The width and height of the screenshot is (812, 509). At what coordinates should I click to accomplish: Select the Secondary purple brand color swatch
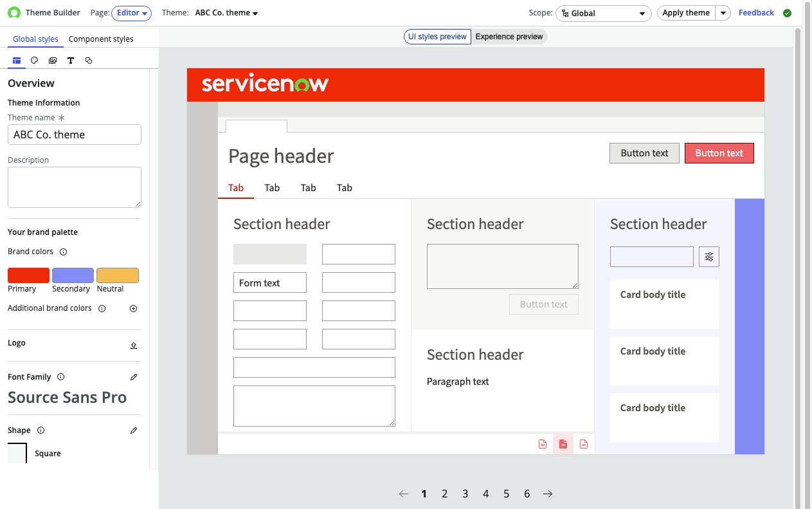pyautogui.click(x=73, y=275)
